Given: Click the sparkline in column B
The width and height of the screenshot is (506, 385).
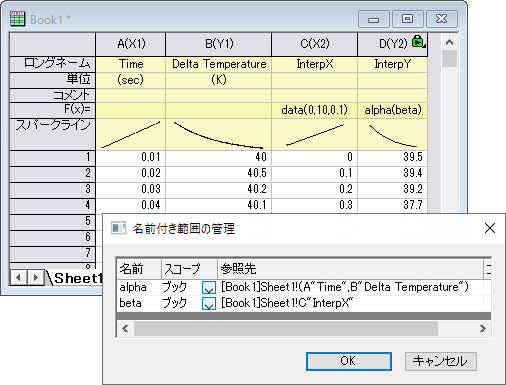Looking at the screenshot, I should [x=219, y=134].
